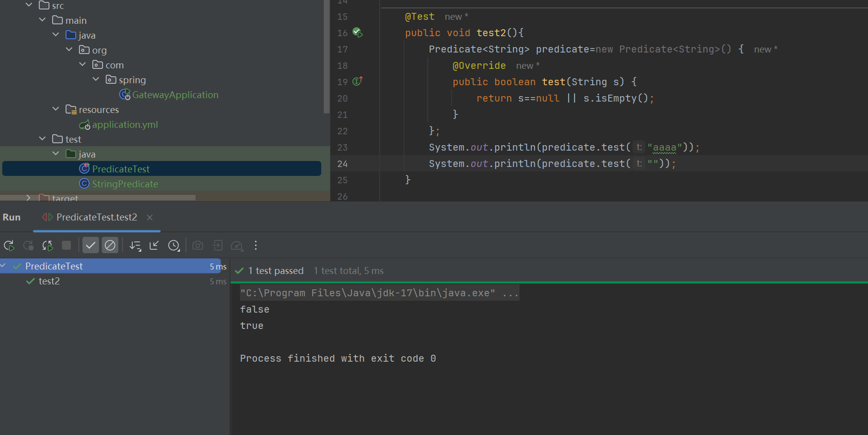868x435 pixels.
Task: Click the Exit/export arrow icon in Run toolbar
Action: [x=218, y=245]
